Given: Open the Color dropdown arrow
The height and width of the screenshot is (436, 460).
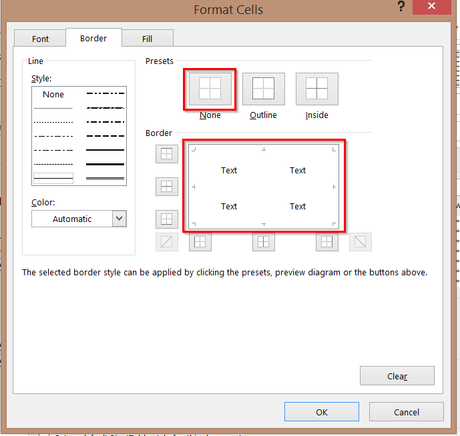Looking at the screenshot, I should pos(119,219).
